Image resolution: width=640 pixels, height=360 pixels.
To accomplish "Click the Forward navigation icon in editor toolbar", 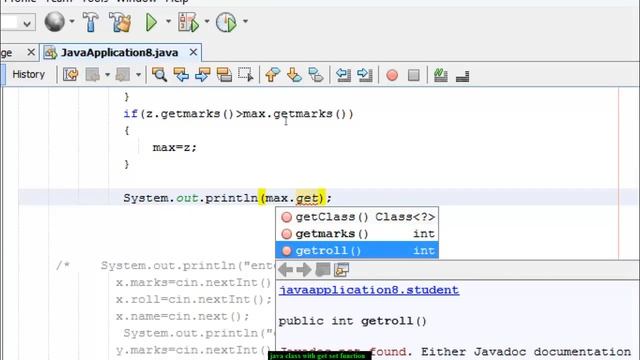I will click(x=123, y=75).
